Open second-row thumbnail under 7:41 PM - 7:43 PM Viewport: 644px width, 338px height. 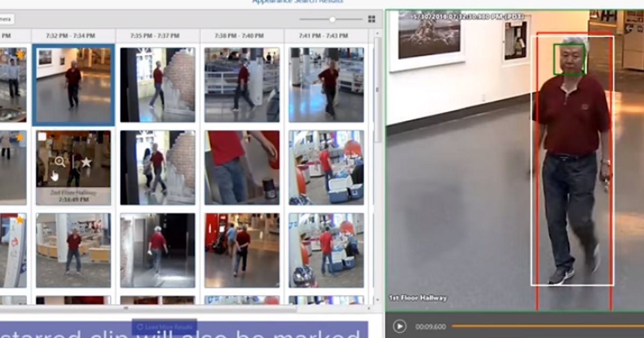(326, 167)
